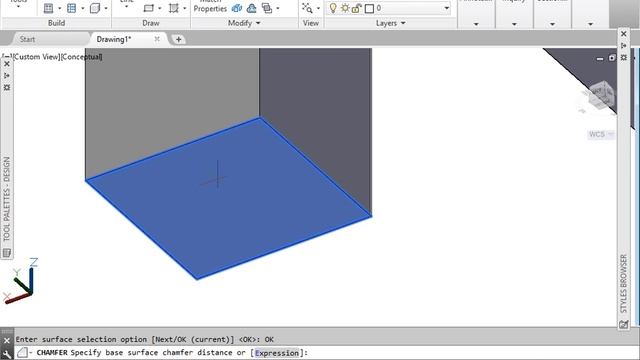Restore the drawing viewport window
This screenshot has height=360, width=640.
(x=612, y=58)
